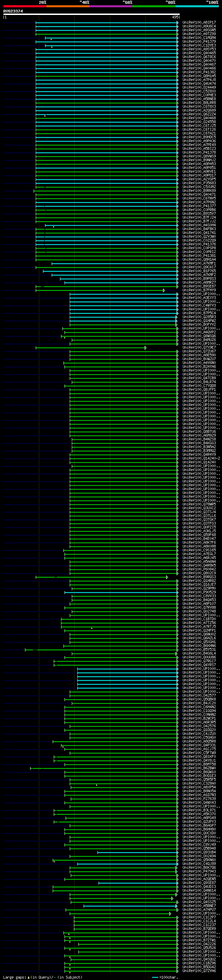222x980 pixels.
Task: Select hit UniRef100_A9RVE1
Action: [199, 172]
